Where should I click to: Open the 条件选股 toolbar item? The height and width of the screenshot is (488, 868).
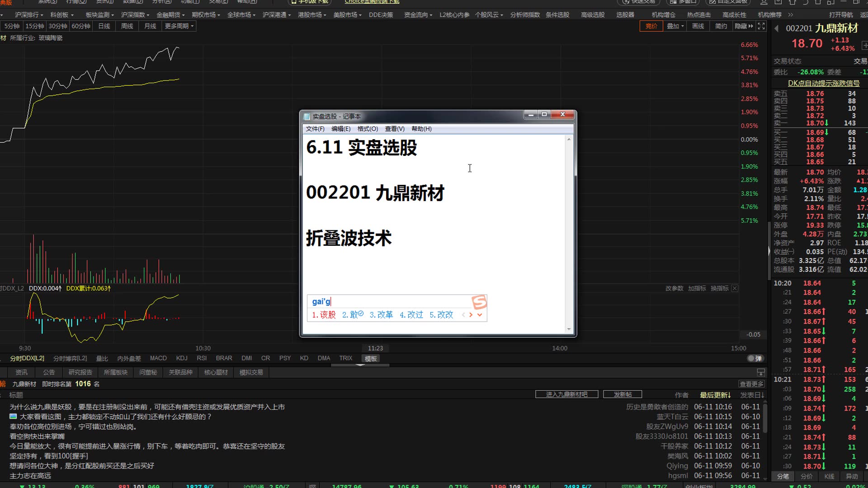557,15
